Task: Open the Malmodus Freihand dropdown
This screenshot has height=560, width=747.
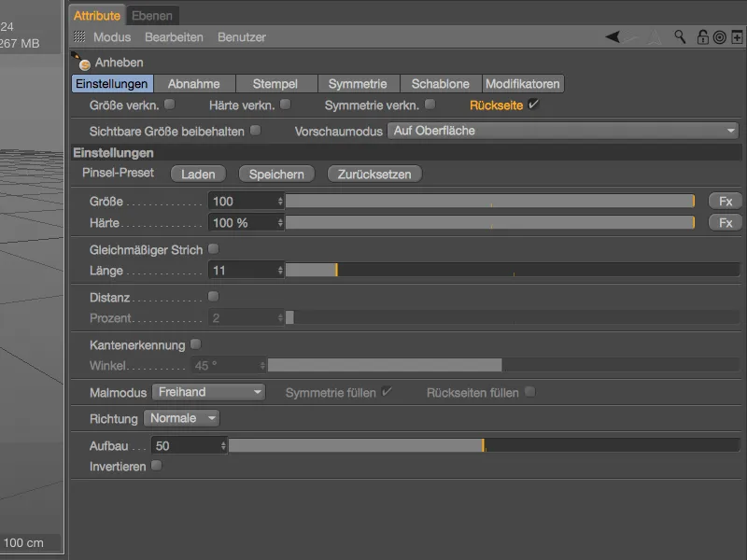Action: tap(208, 392)
